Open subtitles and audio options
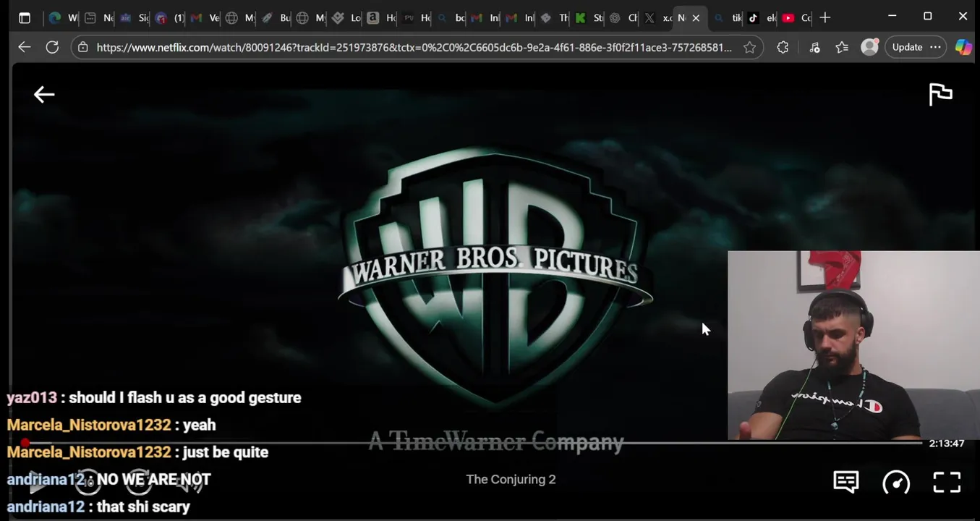Screen dimensions: 980x521 845,482
